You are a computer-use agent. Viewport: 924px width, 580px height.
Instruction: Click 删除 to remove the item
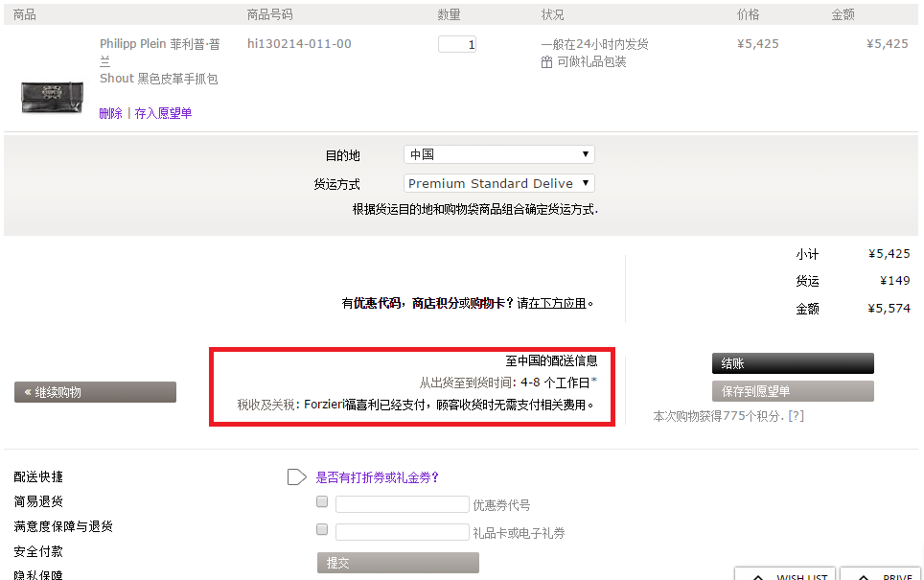tap(111, 113)
